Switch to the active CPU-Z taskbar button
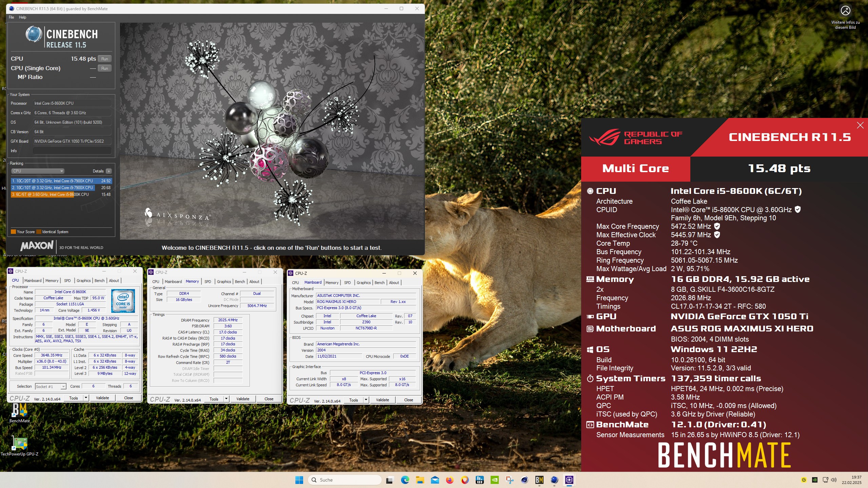The image size is (868, 488). pyautogui.click(x=569, y=480)
